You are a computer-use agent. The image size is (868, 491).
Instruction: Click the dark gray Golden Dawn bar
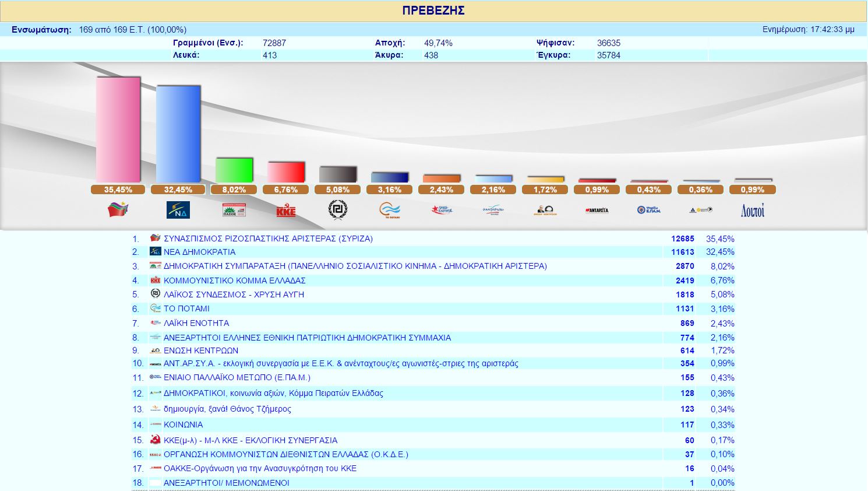pyautogui.click(x=338, y=174)
